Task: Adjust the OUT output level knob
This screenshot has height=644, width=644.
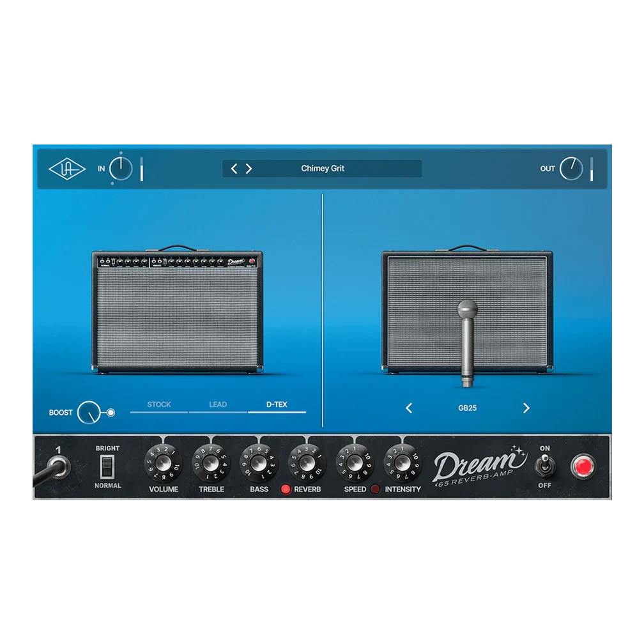Action: (571, 169)
